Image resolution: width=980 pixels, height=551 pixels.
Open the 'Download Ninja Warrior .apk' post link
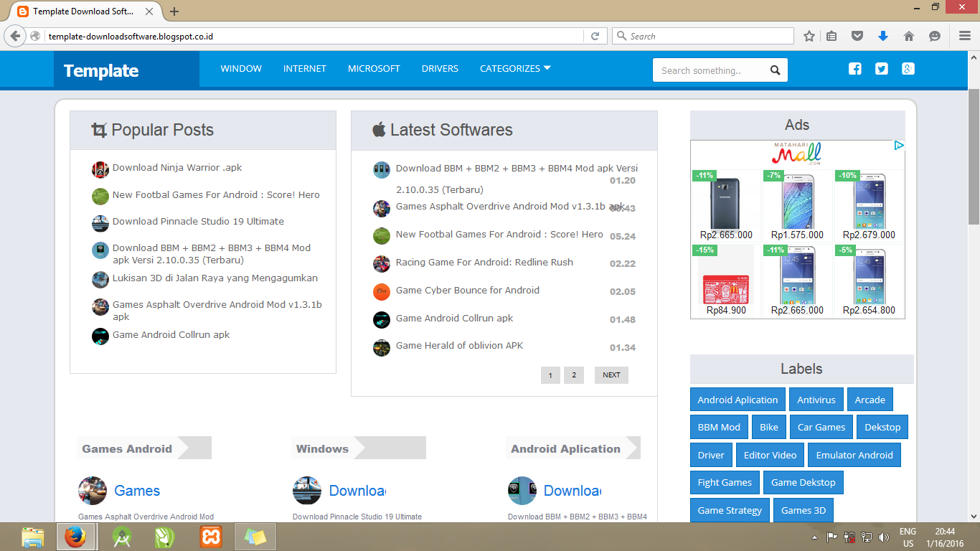point(176,167)
